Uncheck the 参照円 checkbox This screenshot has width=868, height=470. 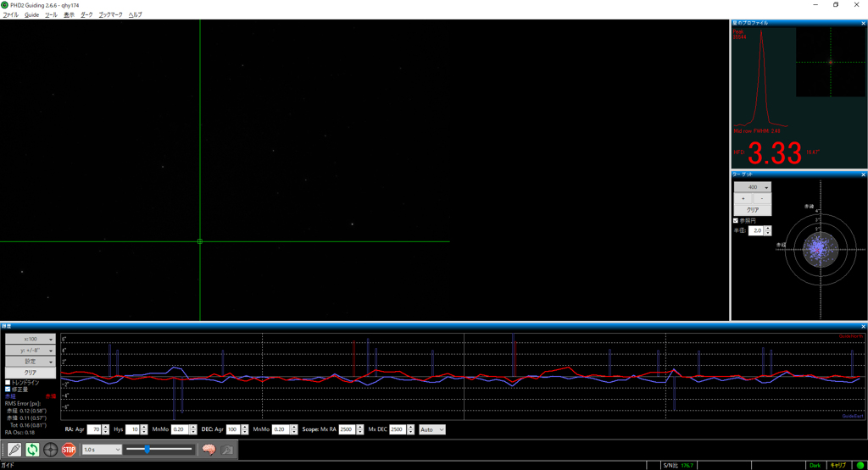coord(737,220)
